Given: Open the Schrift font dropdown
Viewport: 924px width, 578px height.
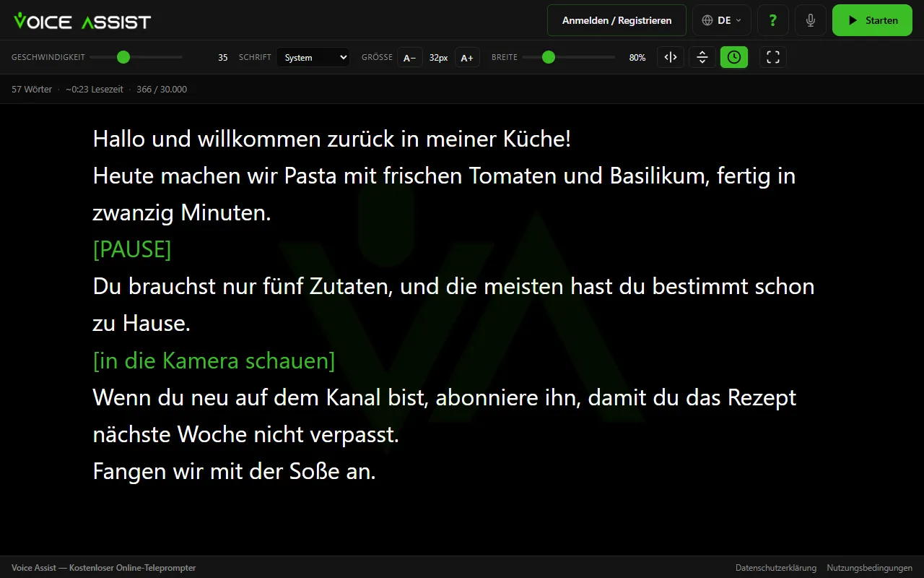Looking at the screenshot, I should (313, 58).
